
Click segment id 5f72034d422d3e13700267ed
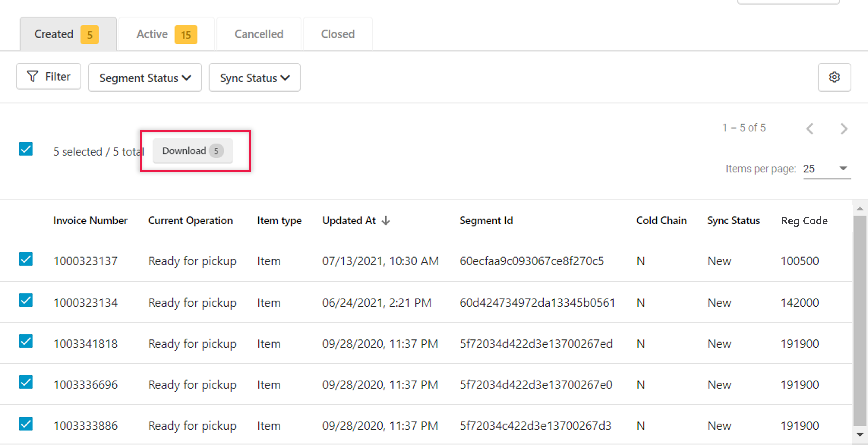tap(536, 344)
